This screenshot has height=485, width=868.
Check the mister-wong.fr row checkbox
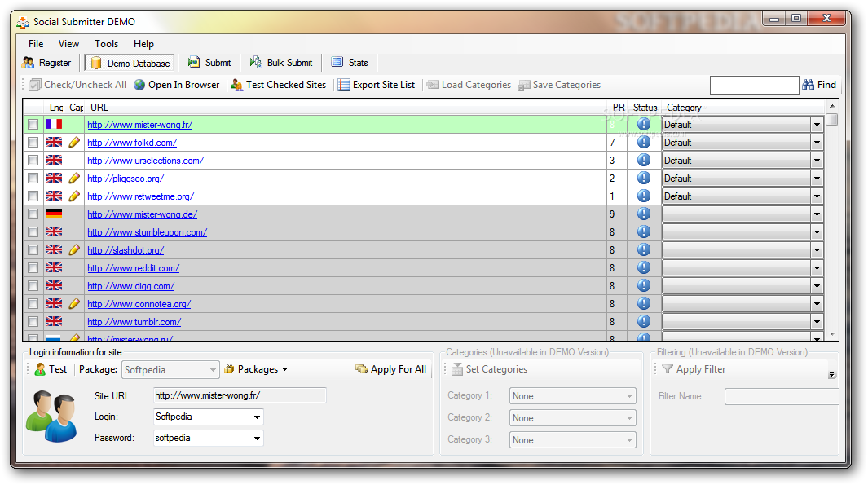(33, 125)
